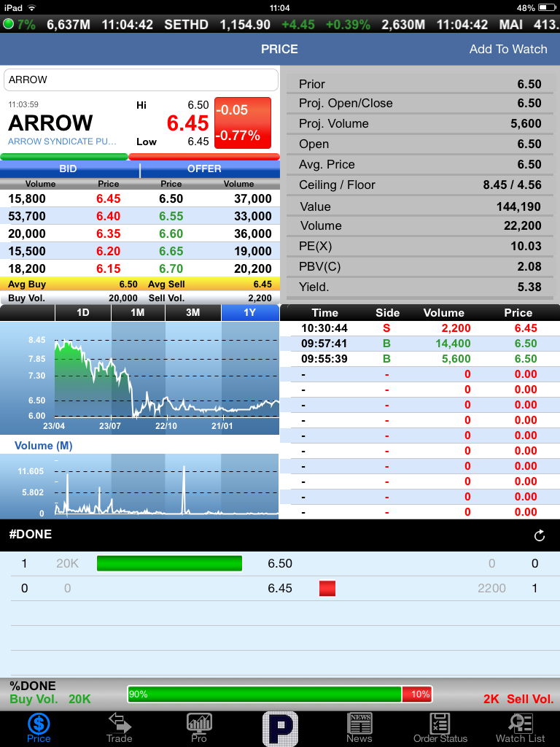
Task: Tap the red -0.05 change box
Action: pyautogui.click(x=243, y=123)
